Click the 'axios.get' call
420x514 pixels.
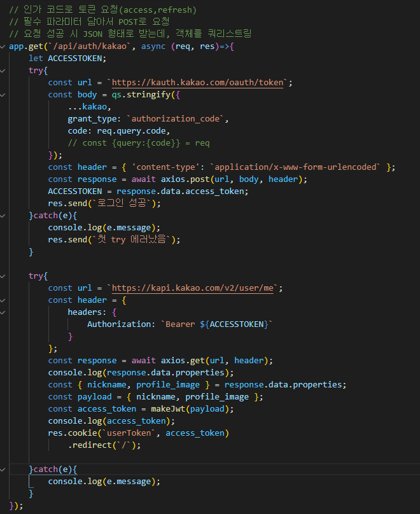(183, 361)
